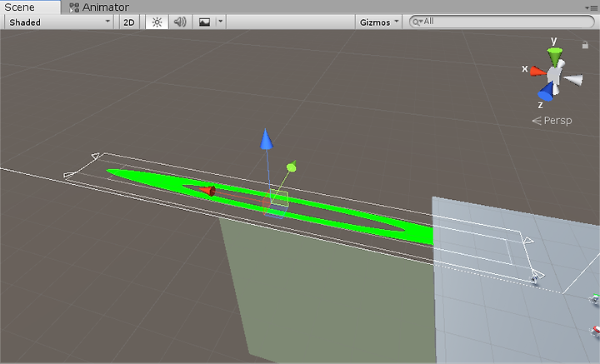Screen dimensions: 600x364
Task: Click the green Y axis cone on orientation gizmo
Action: tap(554, 57)
